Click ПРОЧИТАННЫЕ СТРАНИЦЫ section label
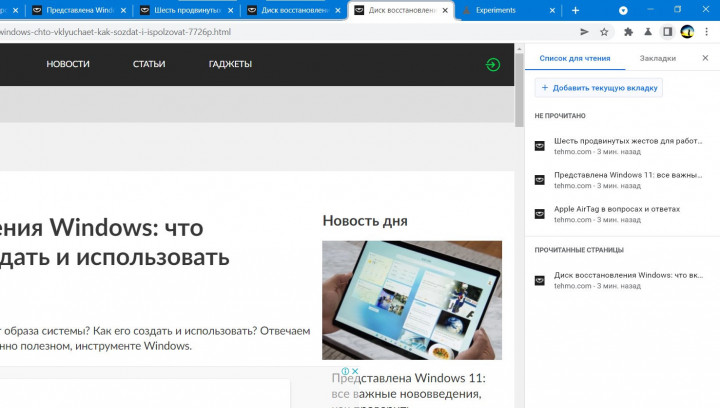This screenshot has width=720, height=408. pos(579,250)
